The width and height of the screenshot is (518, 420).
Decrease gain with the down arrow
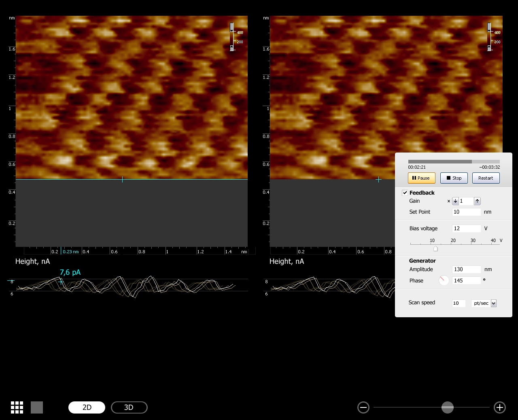pyautogui.click(x=455, y=201)
